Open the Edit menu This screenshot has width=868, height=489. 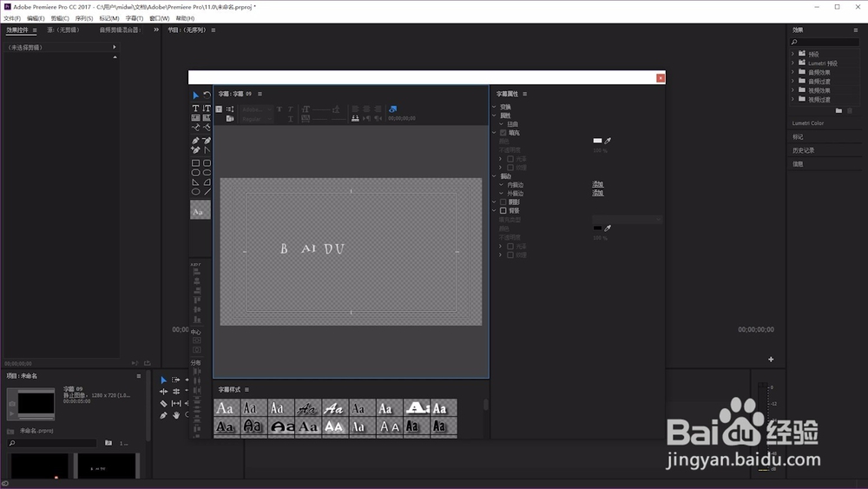[x=36, y=18]
